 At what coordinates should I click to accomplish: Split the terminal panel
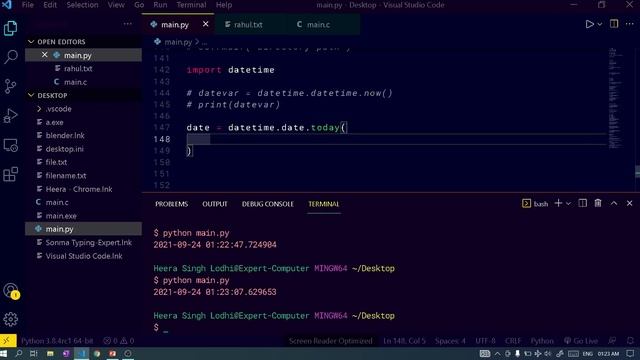(582, 203)
